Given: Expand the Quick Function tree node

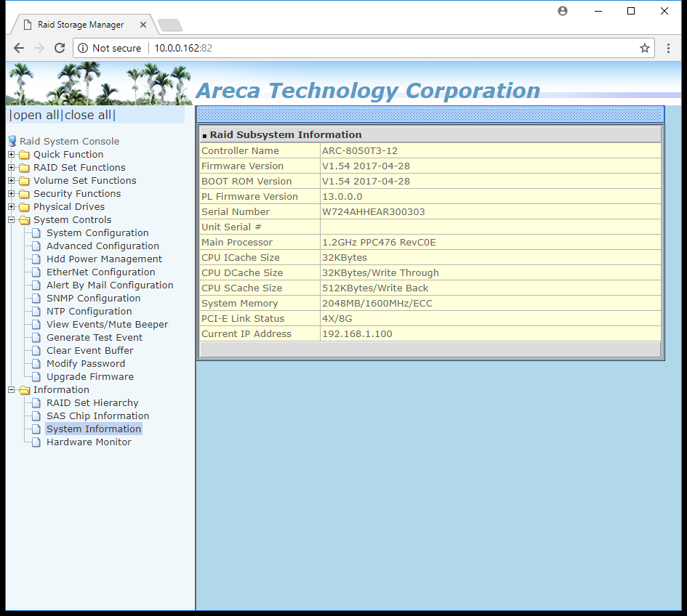Looking at the screenshot, I should coord(12,155).
